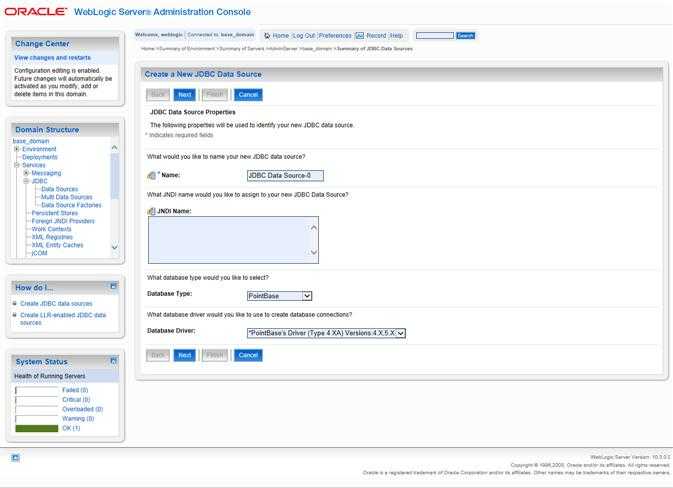This screenshot has height=488, width=673.
Task: Open View changes and restarts link
Action: pyautogui.click(x=52, y=58)
